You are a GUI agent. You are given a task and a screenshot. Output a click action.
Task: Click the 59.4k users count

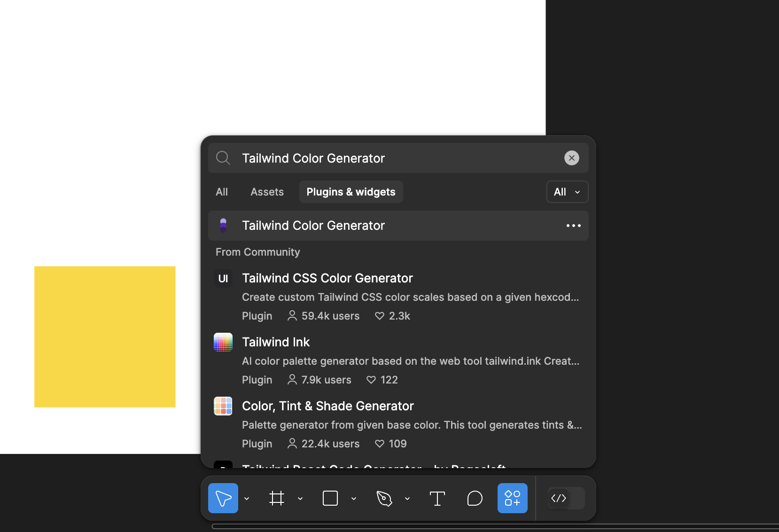324,316
